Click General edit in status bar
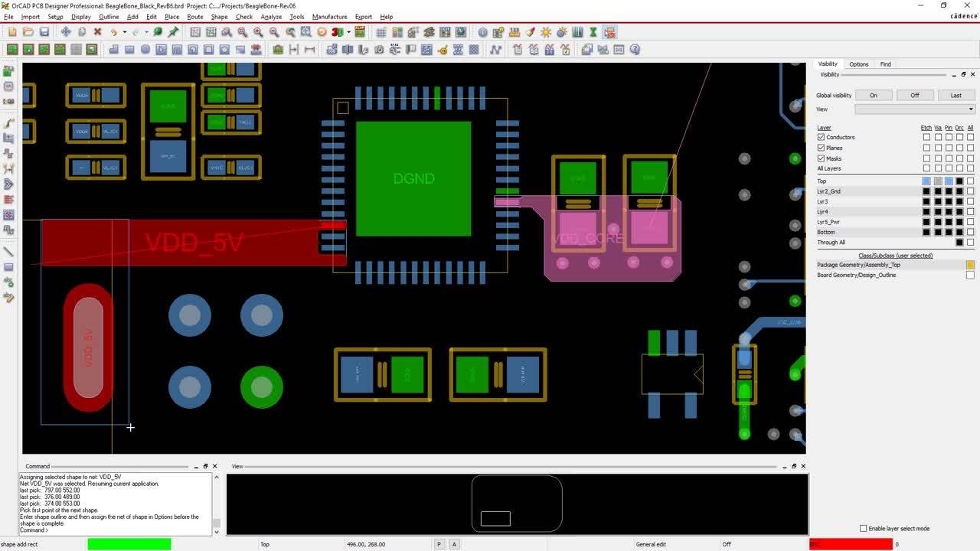 coord(651,544)
